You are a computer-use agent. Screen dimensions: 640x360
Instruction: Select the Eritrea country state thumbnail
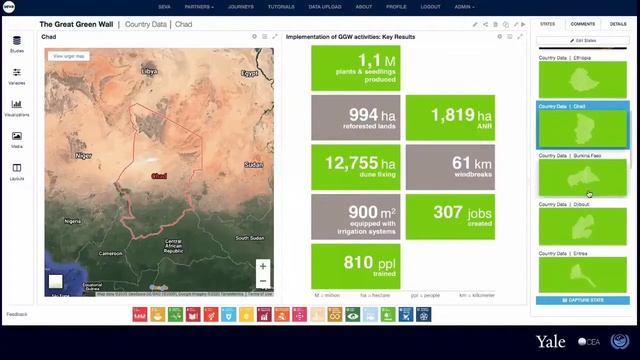tap(583, 275)
